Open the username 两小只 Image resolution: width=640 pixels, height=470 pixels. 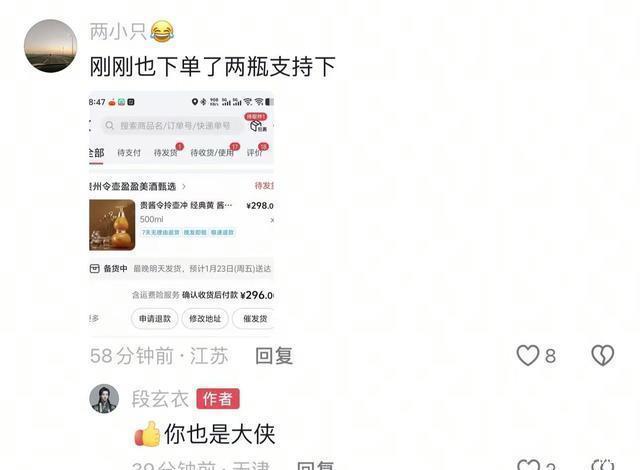point(118,31)
